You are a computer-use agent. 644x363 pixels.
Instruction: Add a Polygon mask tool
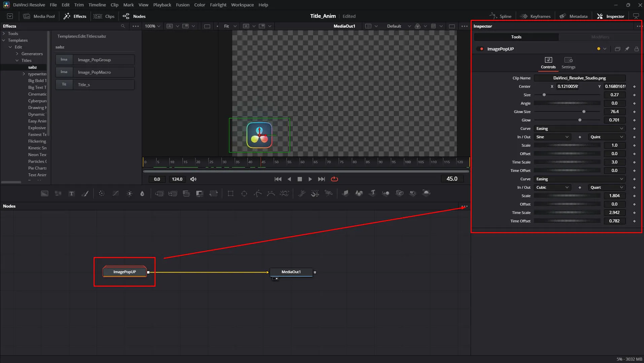tap(258, 193)
